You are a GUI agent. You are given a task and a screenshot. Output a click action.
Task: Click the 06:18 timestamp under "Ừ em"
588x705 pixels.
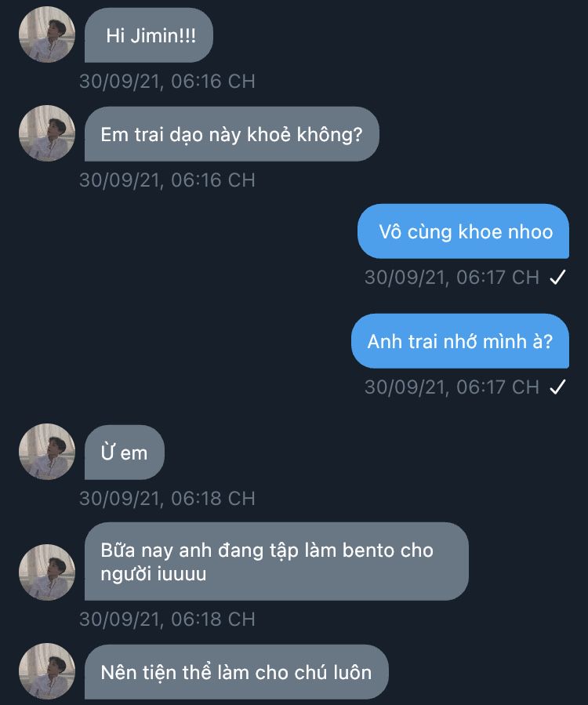point(167,499)
